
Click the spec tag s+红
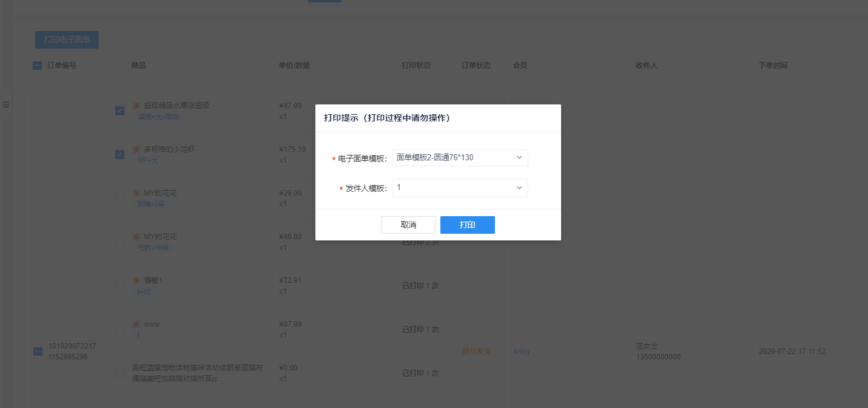(144, 291)
